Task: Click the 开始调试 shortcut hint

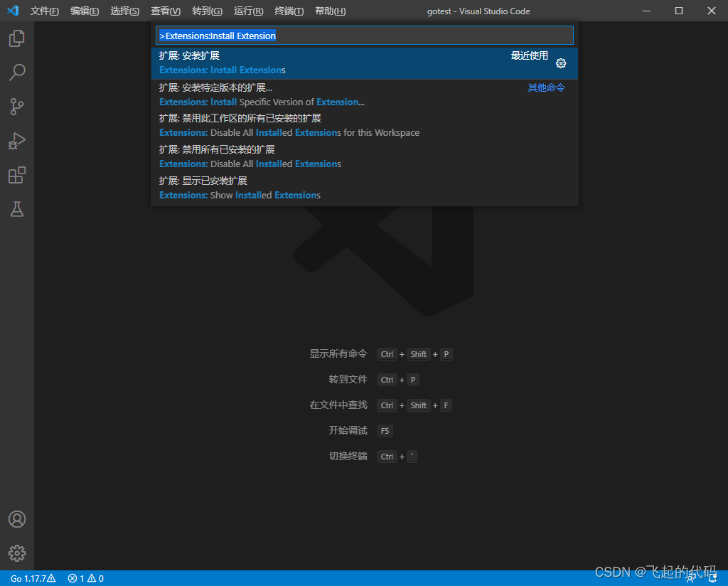Action: pyautogui.click(x=360, y=431)
